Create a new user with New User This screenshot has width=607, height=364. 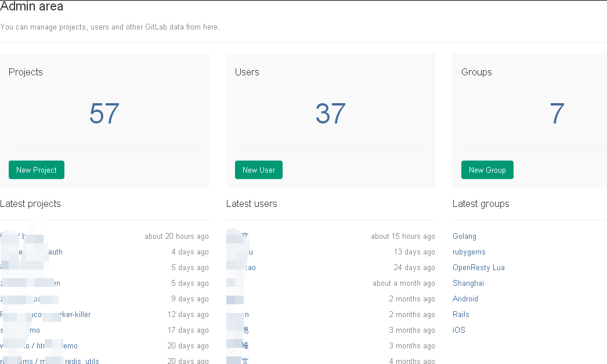(x=259, y=170)
